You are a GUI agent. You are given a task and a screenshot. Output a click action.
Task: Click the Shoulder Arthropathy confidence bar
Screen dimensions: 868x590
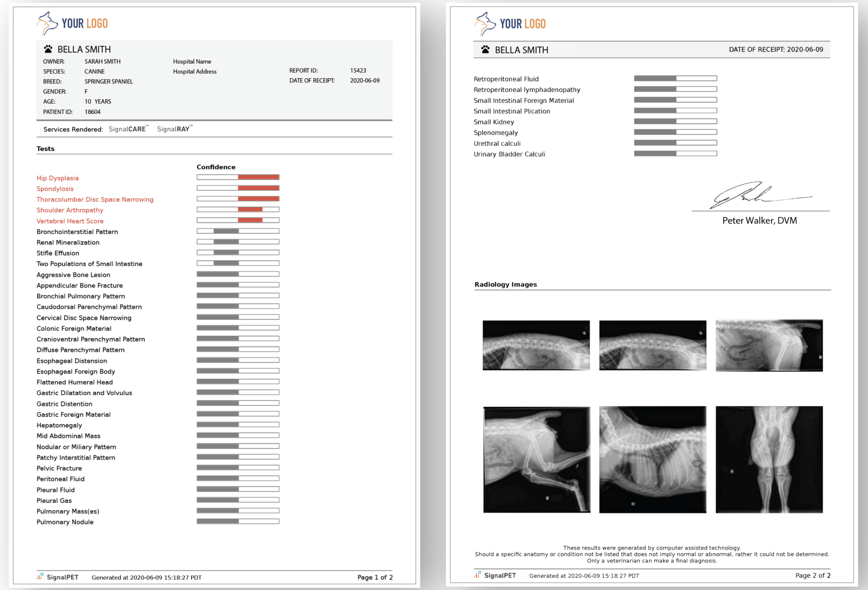tap(238, 209)
